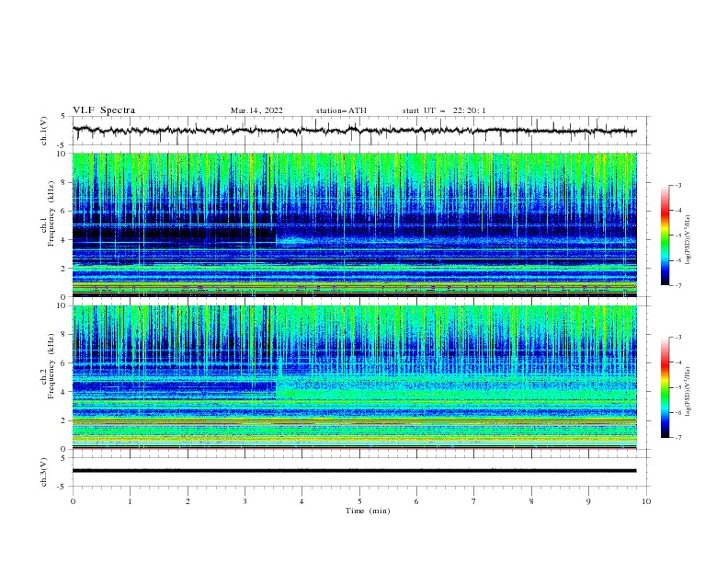Screen dimensions: 728x563
Task: Click time axis tick label "4"
Action: click(301, 501)
